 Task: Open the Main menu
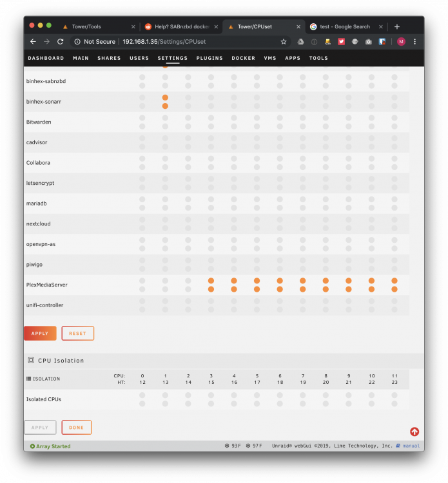(x=81, y=58)
